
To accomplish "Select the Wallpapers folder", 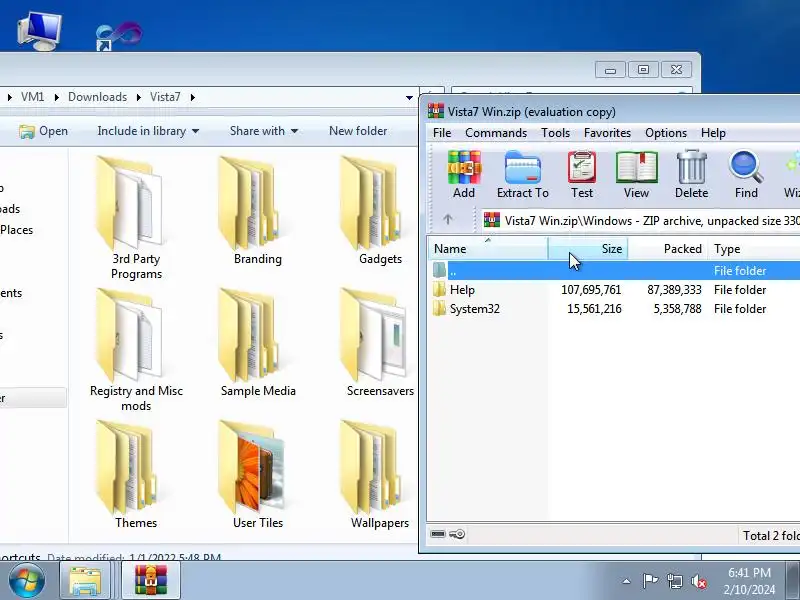I will tap(380, 475).
